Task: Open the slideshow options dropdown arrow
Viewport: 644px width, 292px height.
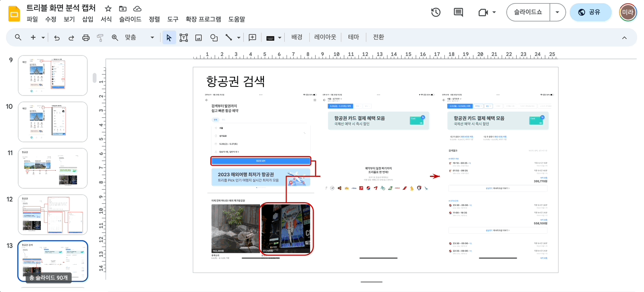Action: (558, 12)
